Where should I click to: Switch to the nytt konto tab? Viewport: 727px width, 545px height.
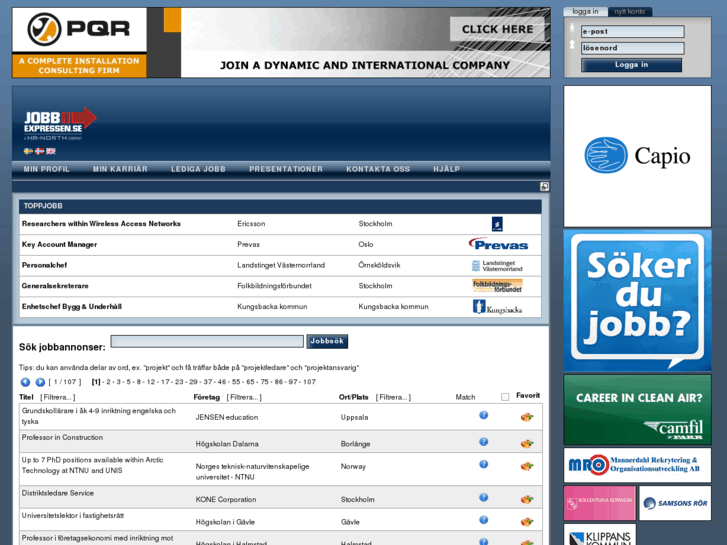click(630, 12)
